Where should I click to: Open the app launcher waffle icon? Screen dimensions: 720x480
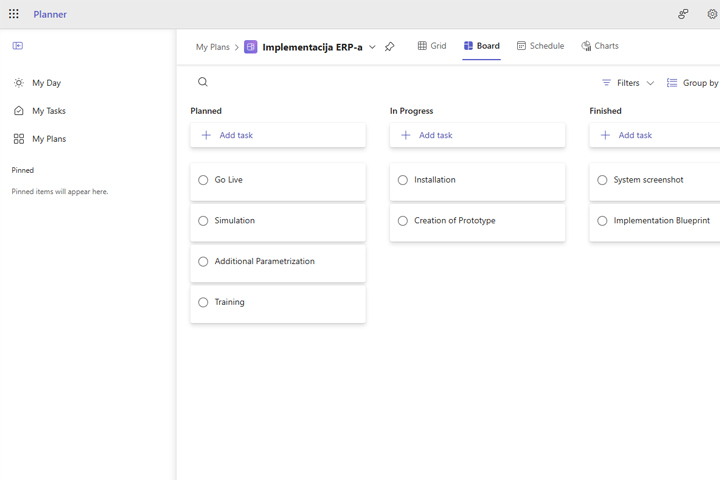(x=14, y=14)
